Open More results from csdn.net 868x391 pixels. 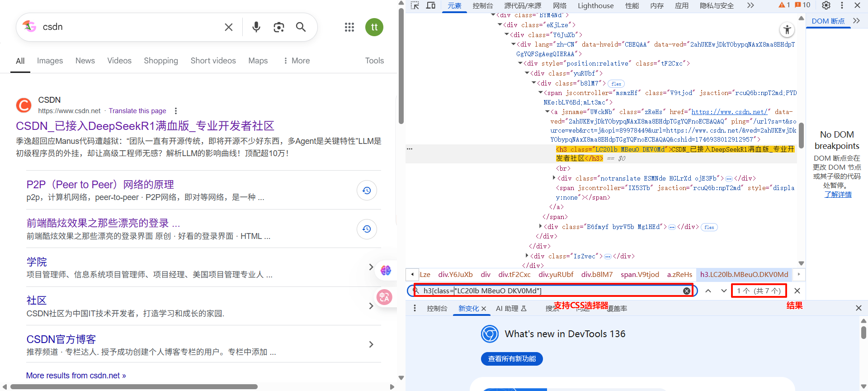pyautogui.click(x=76, y=376)
